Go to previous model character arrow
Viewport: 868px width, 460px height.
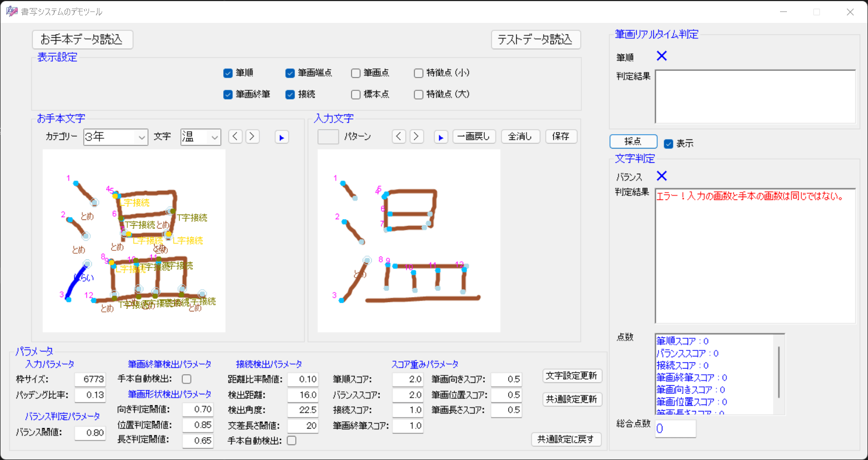(x=235, y=137)
